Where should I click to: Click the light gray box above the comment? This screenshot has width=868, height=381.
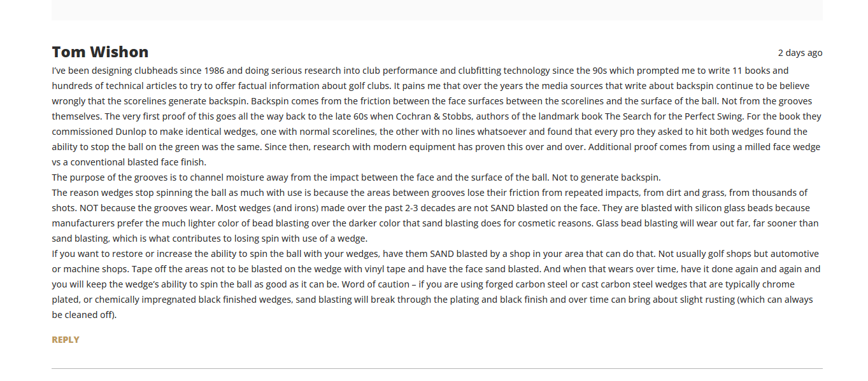[437, 10]
